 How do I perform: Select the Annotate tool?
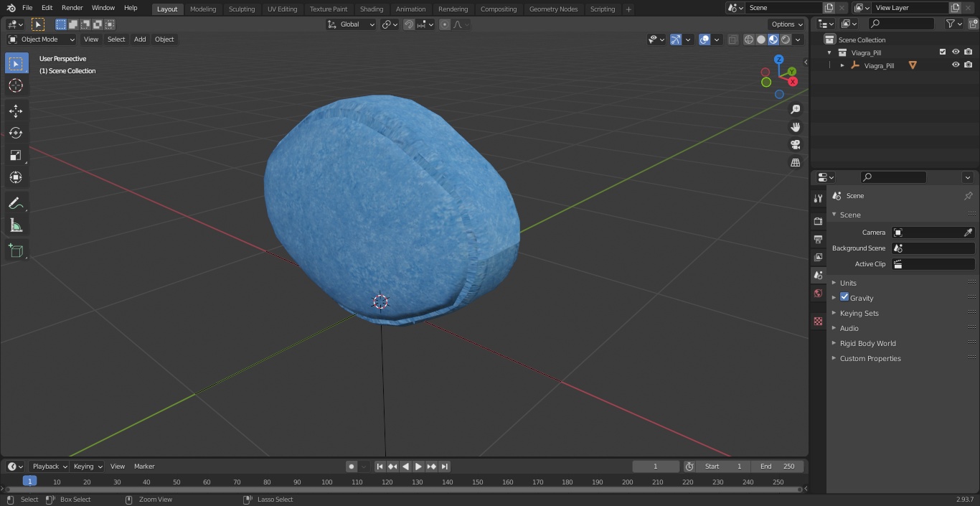pyautogui.click(x=16, y=204)
